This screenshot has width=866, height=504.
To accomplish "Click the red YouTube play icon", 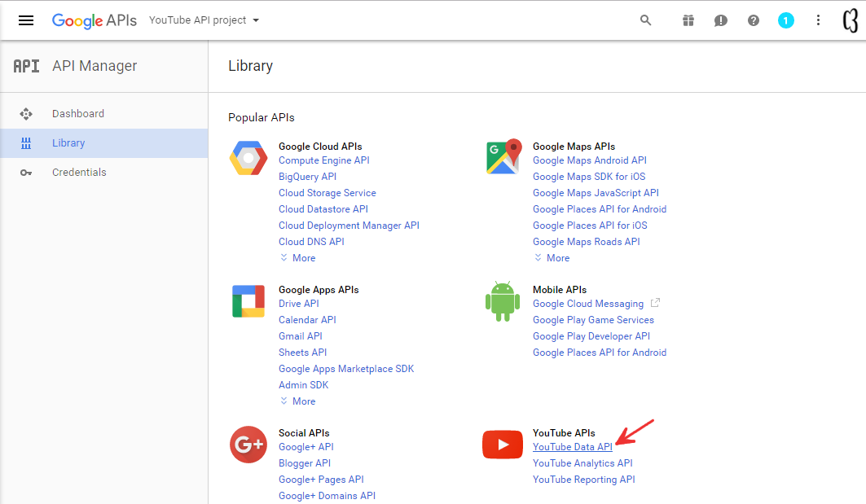I will [502, 445].
